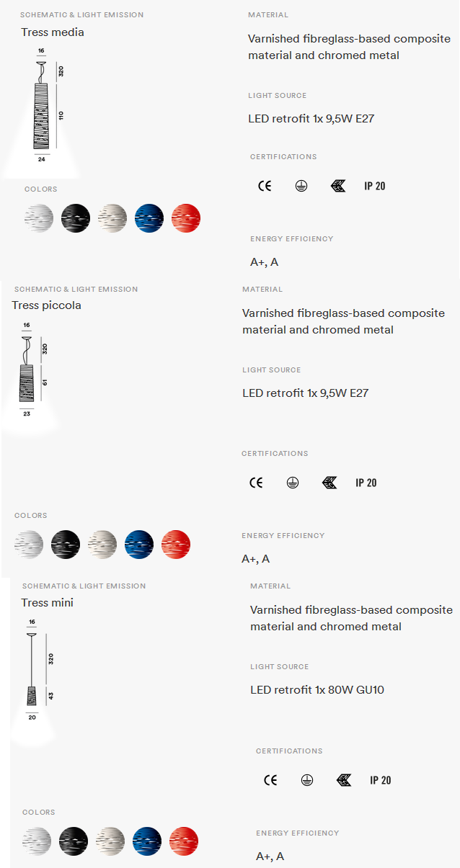Click the IP 20 rating icon for Tress media

tap(375, 186)
